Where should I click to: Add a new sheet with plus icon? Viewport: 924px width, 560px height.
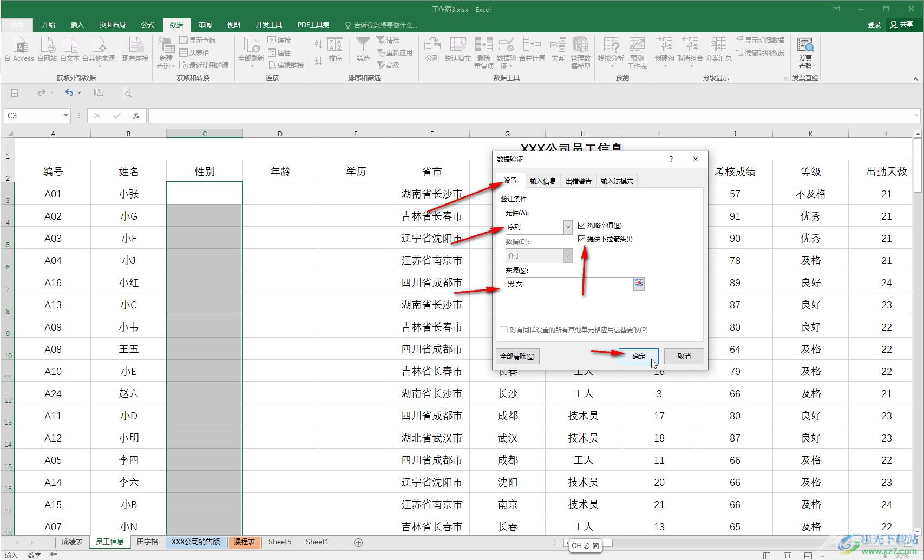point(358,542)
